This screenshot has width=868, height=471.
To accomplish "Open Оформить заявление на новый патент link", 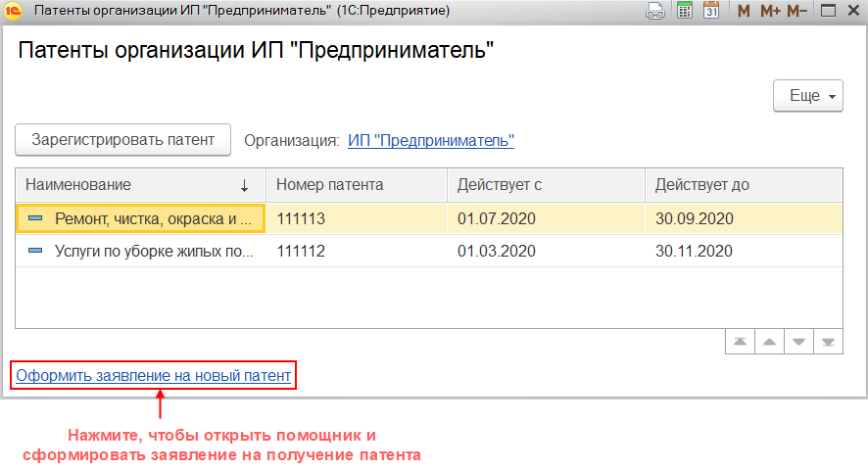I will (154, 375).
